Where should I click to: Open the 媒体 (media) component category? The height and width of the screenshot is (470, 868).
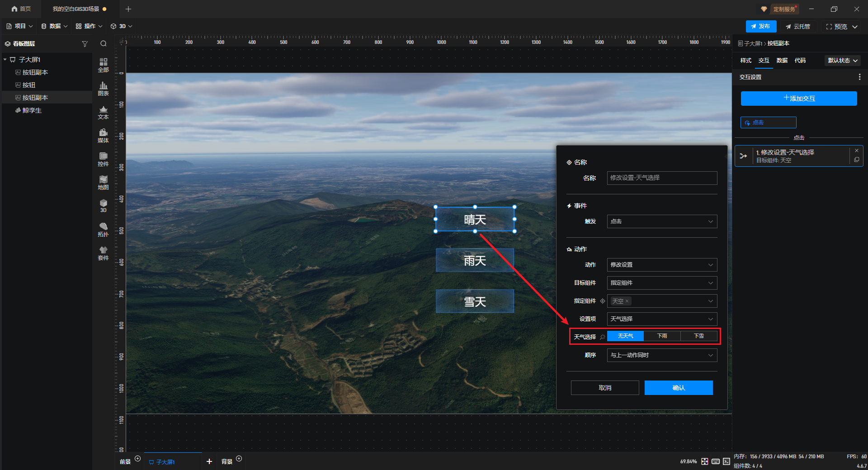pyautogui.click(x=103, y=135)
